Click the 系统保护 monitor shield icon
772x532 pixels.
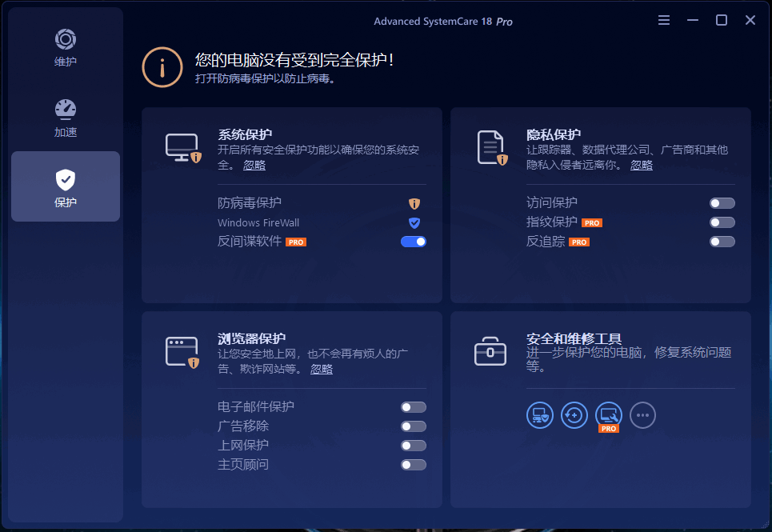click(183, 148)
